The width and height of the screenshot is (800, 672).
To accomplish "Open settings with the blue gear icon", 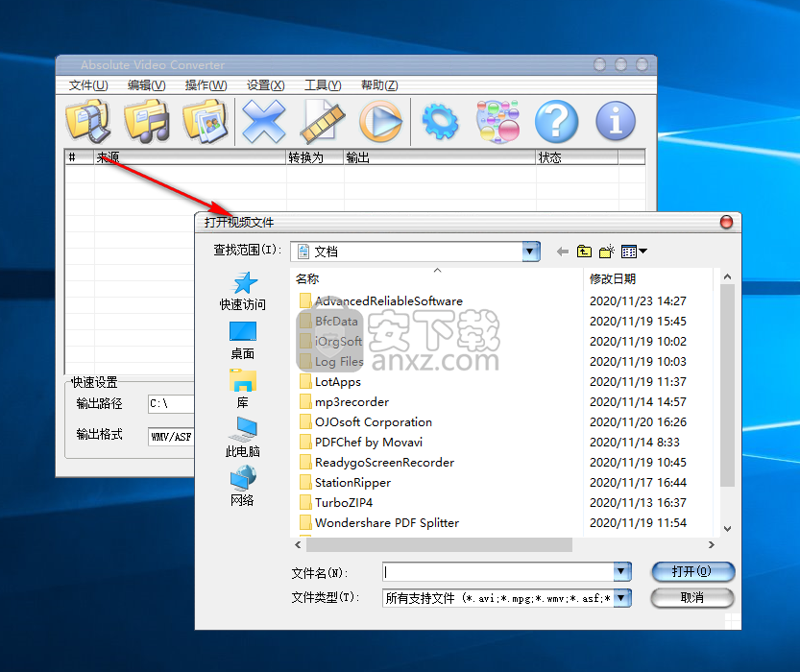I will 440,121.
